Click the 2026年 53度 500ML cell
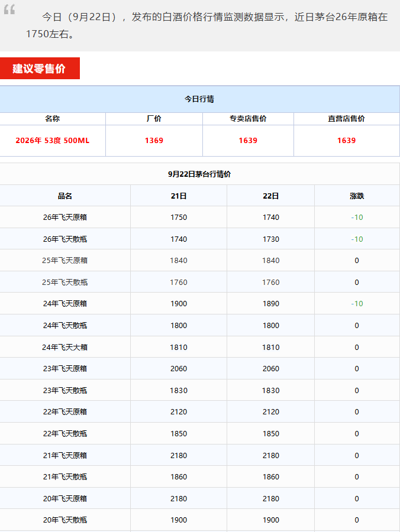400x532 pixels. (52, 141)
